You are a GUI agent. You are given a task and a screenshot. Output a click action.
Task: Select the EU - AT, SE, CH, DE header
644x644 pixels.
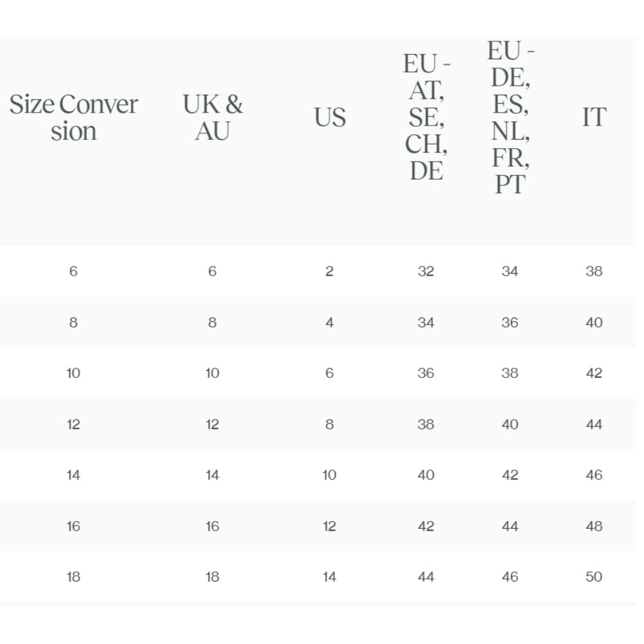(426, 117)
